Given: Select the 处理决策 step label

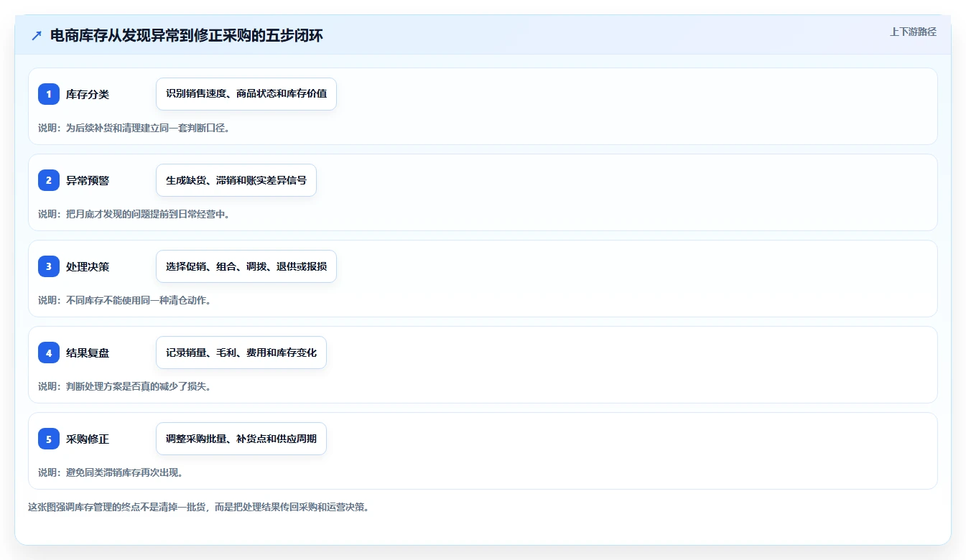Looking at the screenshot, I should [88, 266].
